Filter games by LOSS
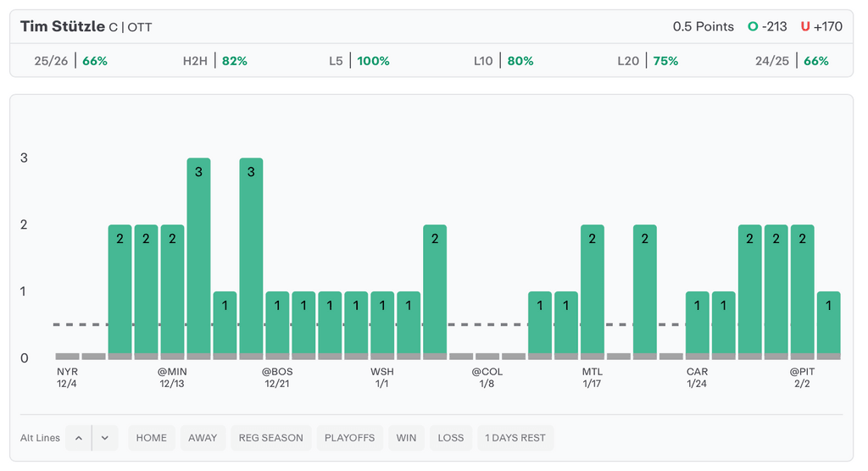The image size is (868, 471). pos(451,438)
